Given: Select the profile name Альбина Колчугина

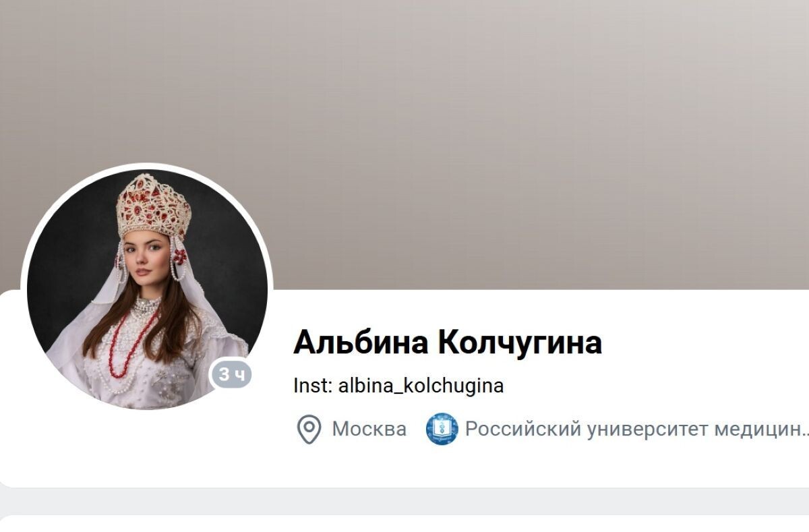Looking at the screenshot, I should [x=448, y=342].
